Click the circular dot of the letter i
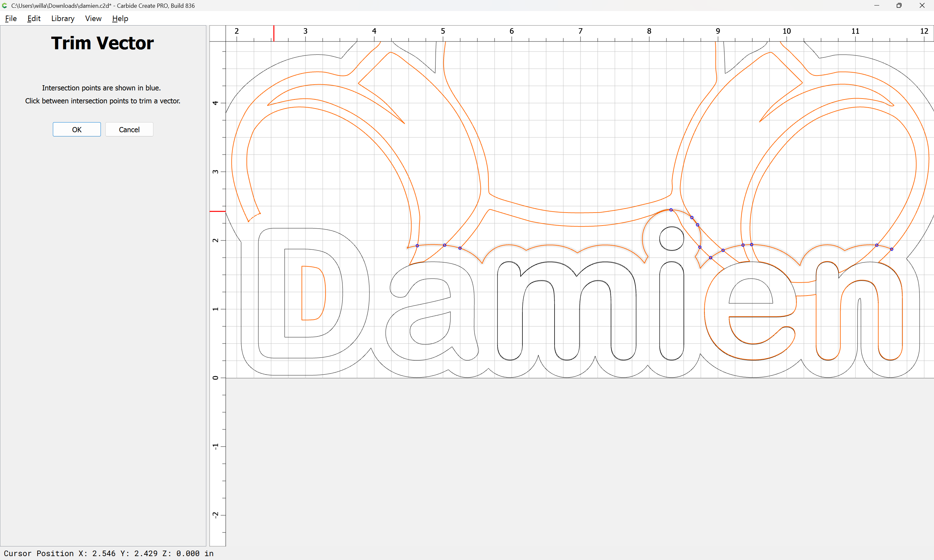Viewport: 934px width, 560px height. tap(672, 239)
